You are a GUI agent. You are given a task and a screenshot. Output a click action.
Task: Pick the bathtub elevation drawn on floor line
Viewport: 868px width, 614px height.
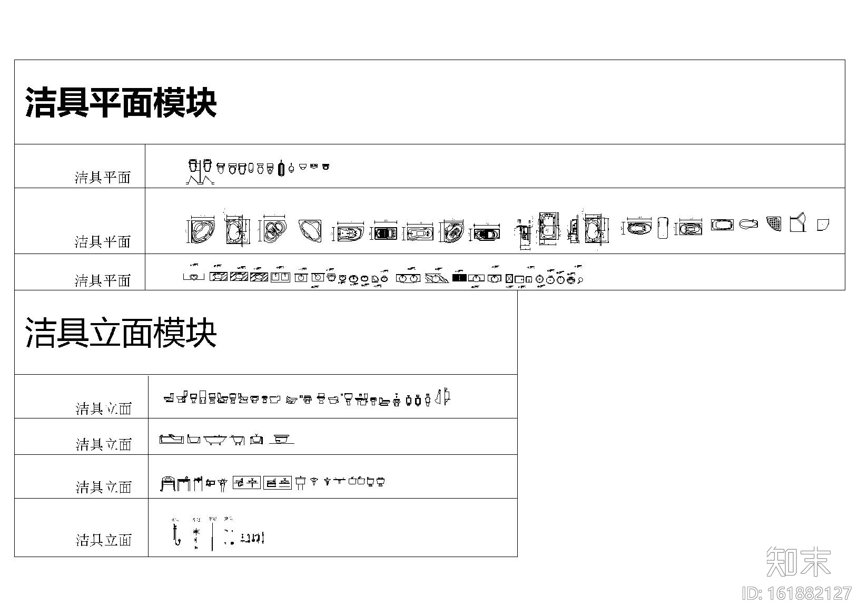[282, 439]
